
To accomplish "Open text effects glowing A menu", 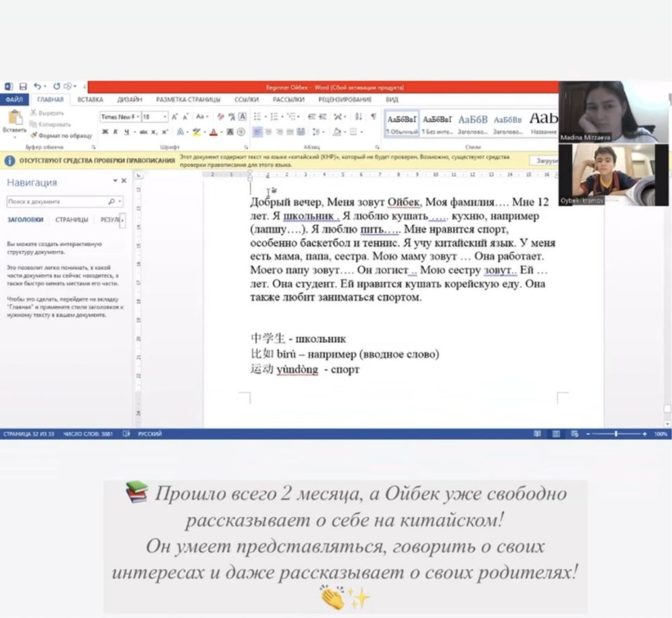I will (180, 132).
